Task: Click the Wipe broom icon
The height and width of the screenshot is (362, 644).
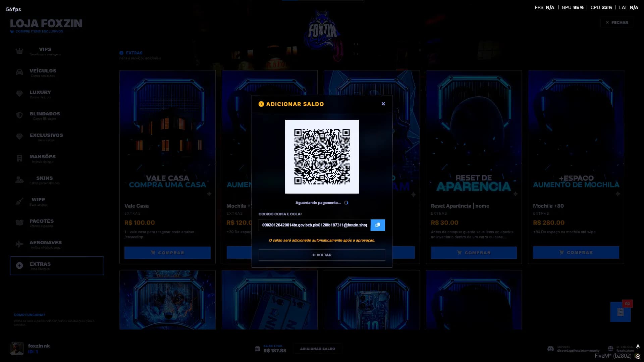Action: pos(19,201)
